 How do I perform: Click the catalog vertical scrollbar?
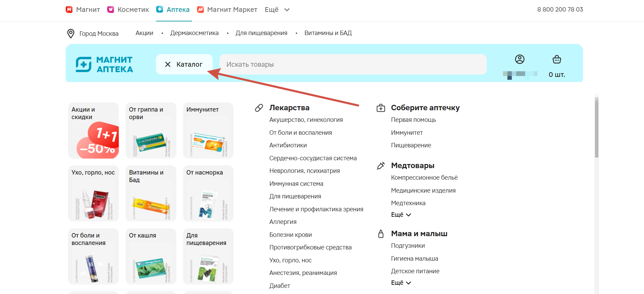click(x=596, y=128)
